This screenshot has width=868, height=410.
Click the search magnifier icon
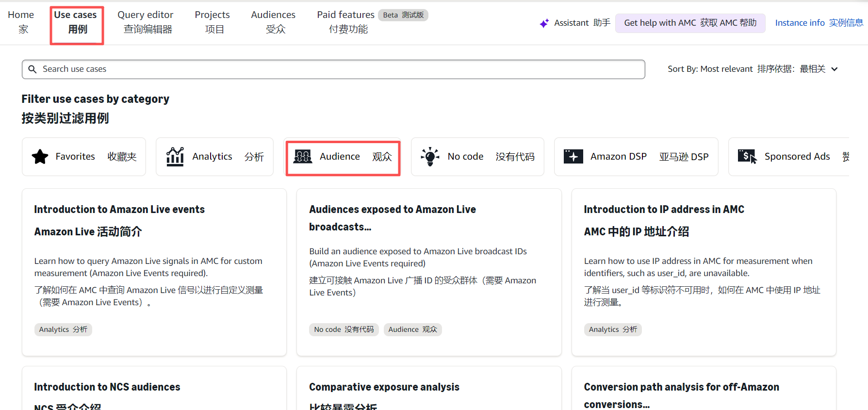[33, 69]
